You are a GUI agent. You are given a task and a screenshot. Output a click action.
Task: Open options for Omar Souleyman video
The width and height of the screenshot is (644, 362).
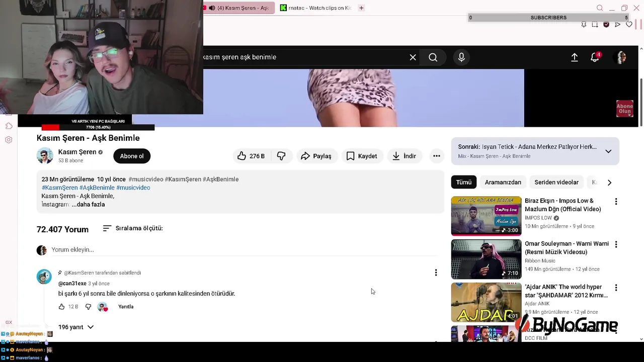(x=616, y=244)
